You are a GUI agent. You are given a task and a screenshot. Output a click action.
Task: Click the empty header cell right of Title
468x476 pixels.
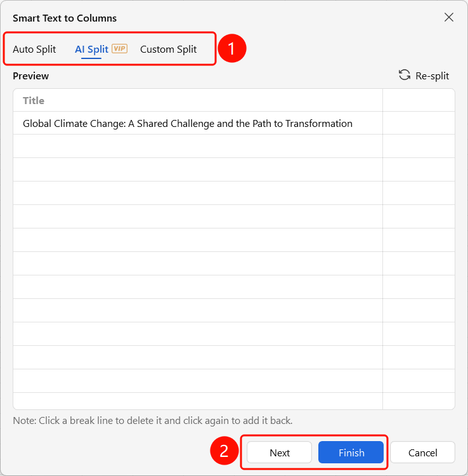(419, 100)
